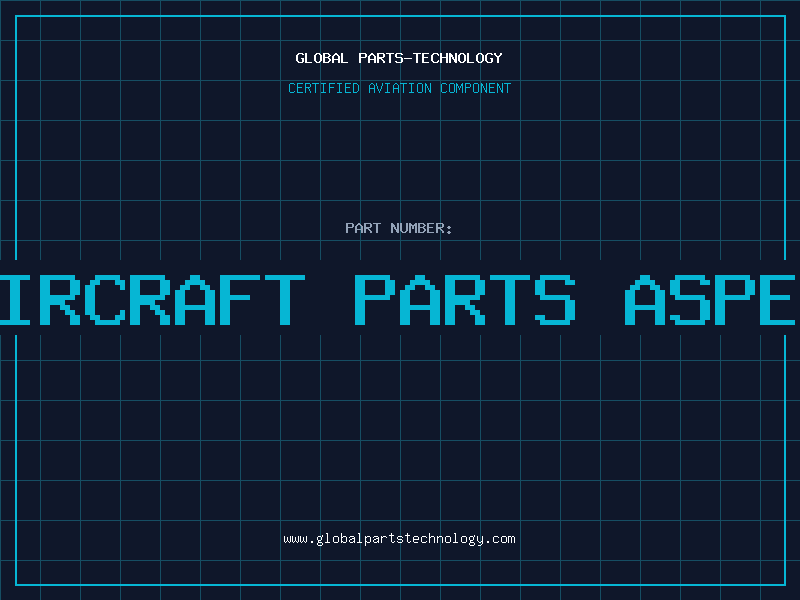Click the large AIRCRAFT PARTS banner text
800x600 pixels.
point(400,299)
